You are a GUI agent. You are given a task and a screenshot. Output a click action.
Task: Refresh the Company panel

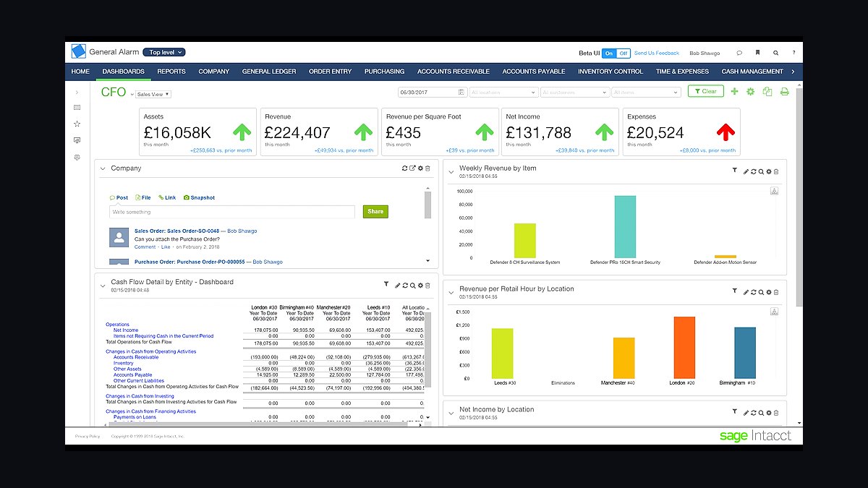click(x=405, y=168)
